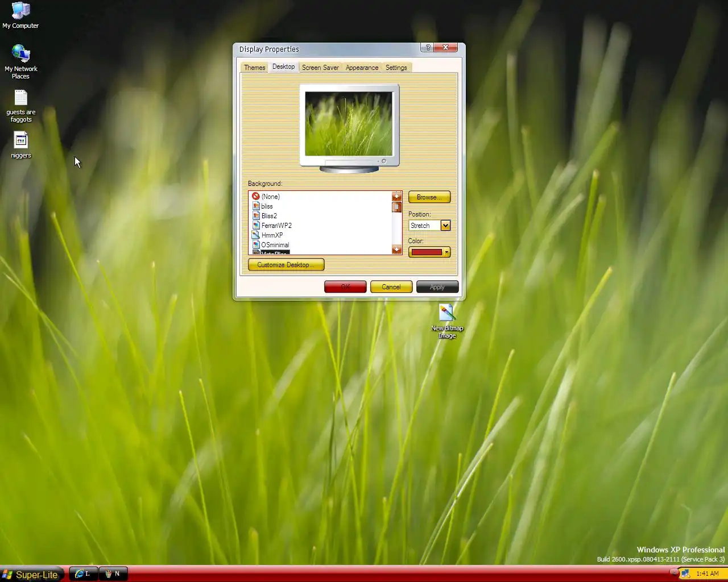The image size is (728, 582).
Task: Open the My Computer desktop icon
Action: [x=20, y=15]
